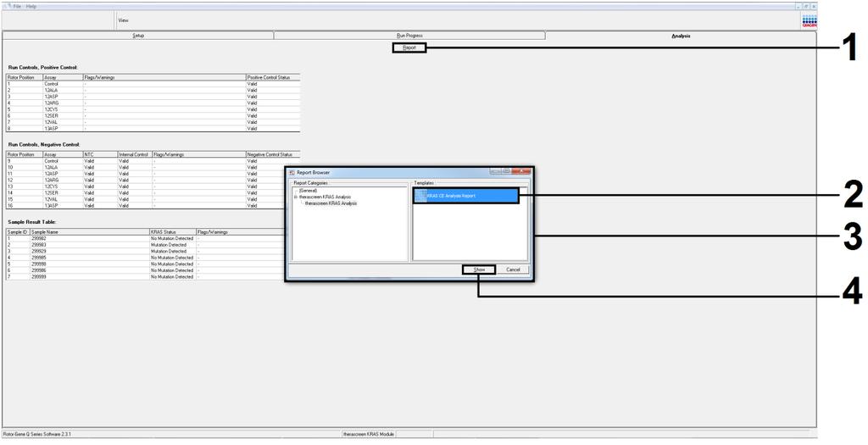Select (General) report category
Screen dimensions: 868x445
click(x=308, y=191)
